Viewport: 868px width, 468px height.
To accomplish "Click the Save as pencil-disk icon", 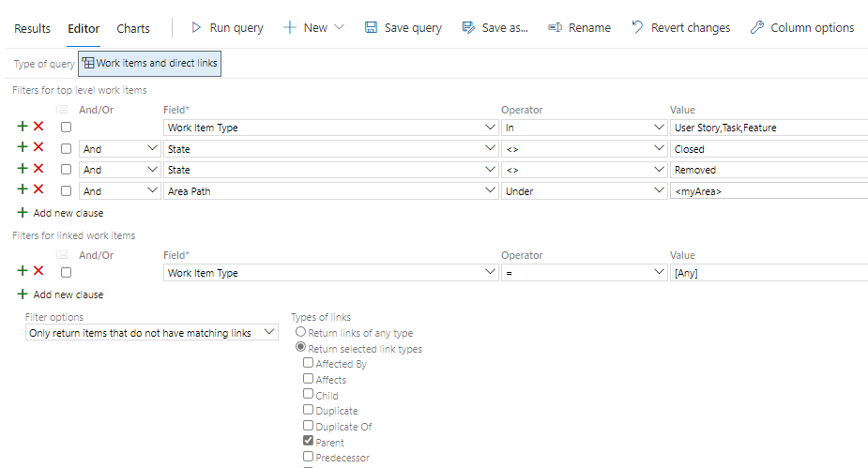I will tap(468, 27).
